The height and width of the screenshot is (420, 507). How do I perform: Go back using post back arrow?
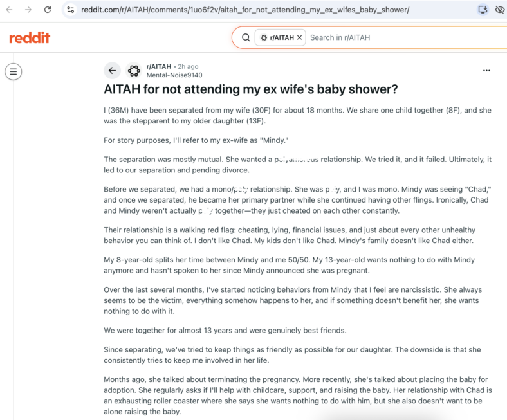[x=112, y=71]
